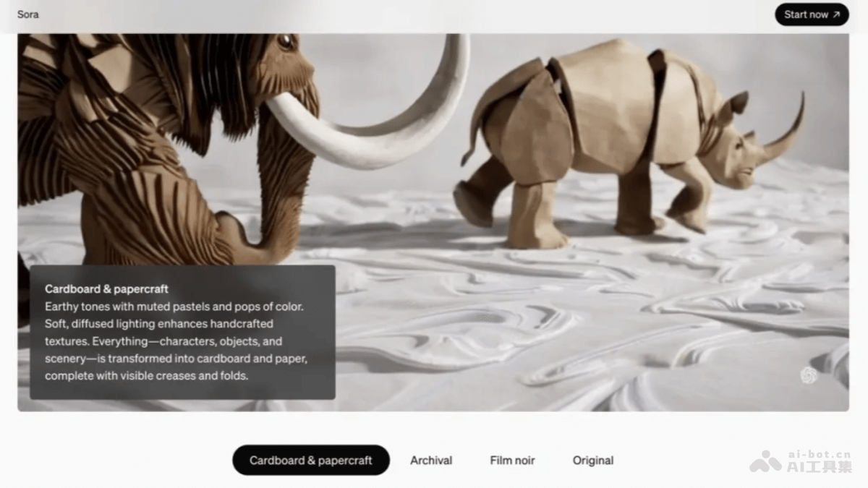The height and width of the screenshot is (488, 868).
Task: Click the arrow icon inside Start now
Action: click(836, 14)
